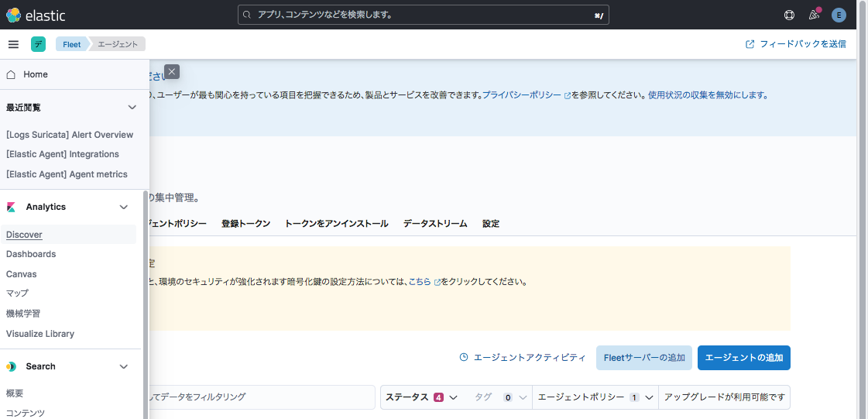The height and width of the screenshot is (419, 868).
Task: Open the help menu lifebuoy icon
Action: tap(789, 15)
